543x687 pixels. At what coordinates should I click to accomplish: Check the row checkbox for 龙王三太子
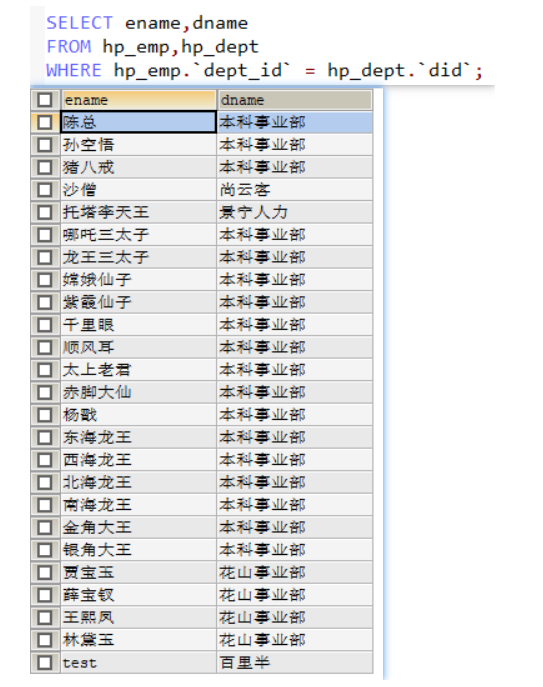pos(45,257)
